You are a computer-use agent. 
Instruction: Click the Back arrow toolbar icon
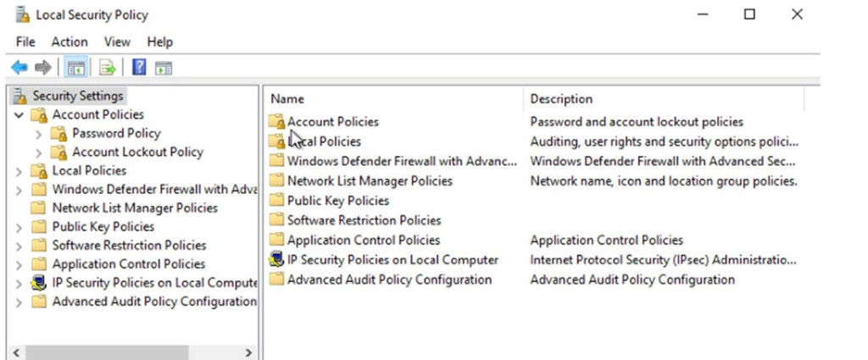19,68
